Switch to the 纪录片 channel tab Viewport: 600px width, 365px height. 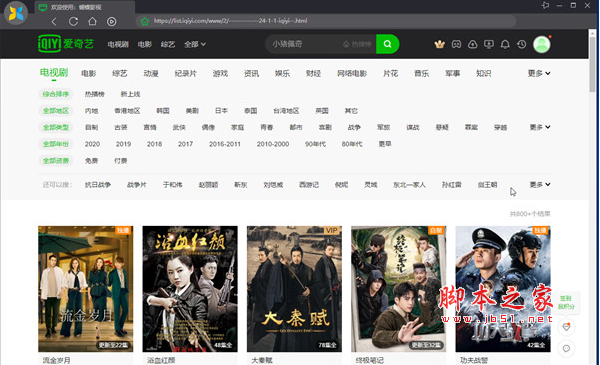[x=185, y=73]
